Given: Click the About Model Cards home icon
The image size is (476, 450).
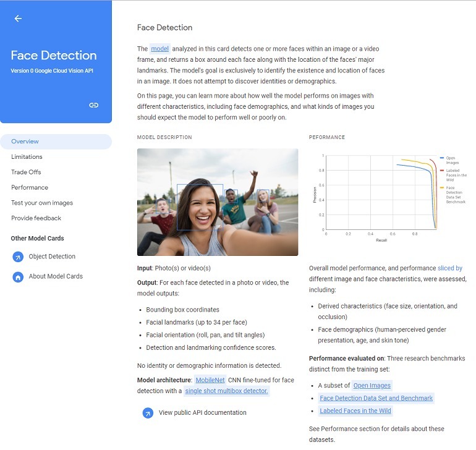Looking at the screenshot, I should (18, 277).
